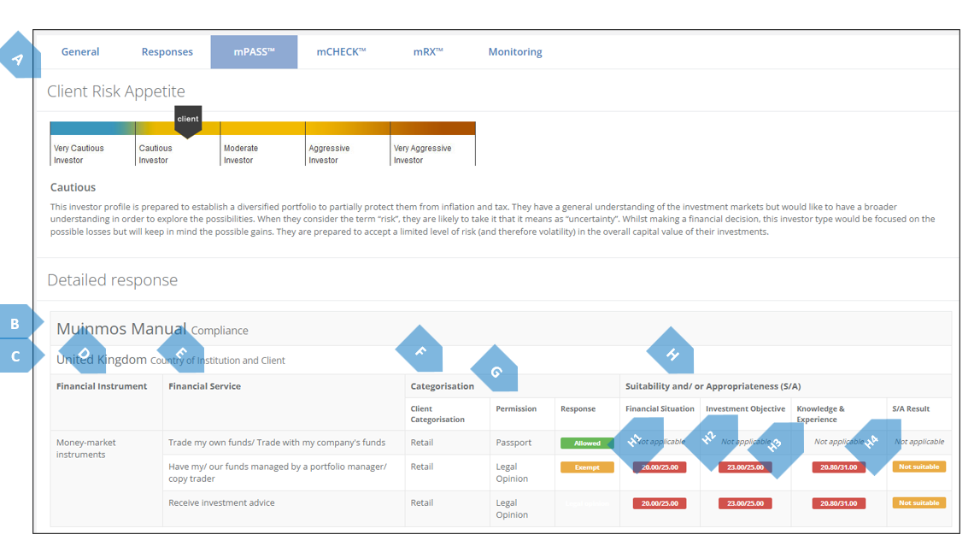Click the callout marker labeled G
980x552 pixels.
(495, 370)
